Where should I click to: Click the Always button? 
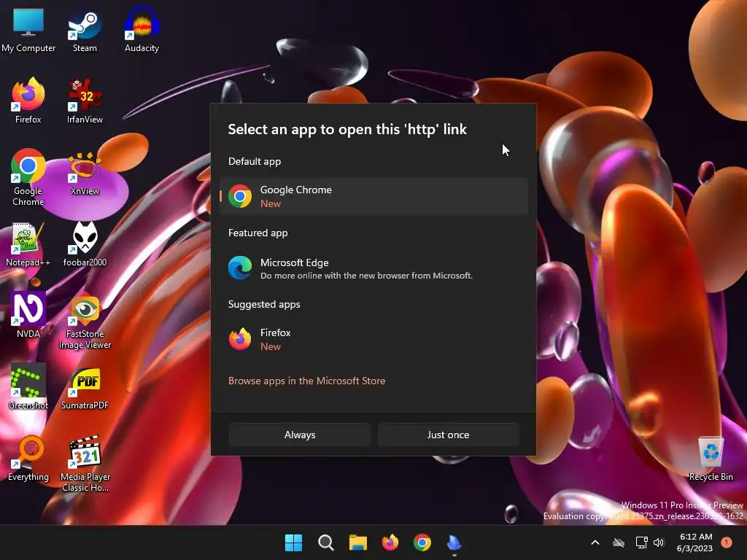click(x=300, y=435)
